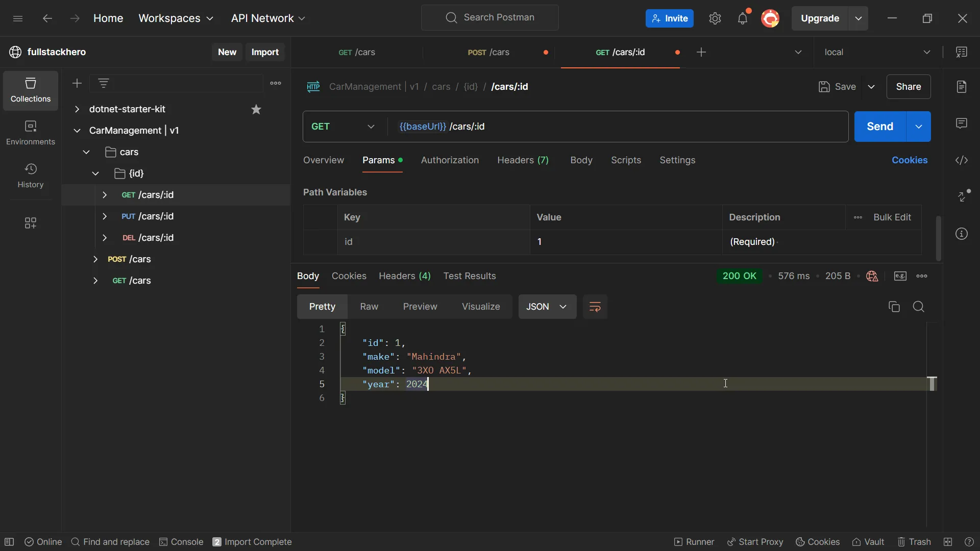980x551 pixels.
Task: Open the Visualize response tab
Action: (x=480, y=306)
